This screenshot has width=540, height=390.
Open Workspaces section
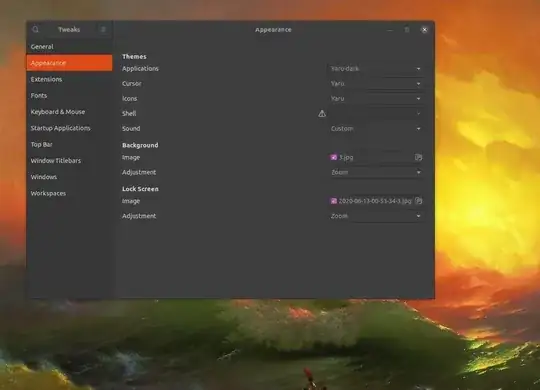[69, 193]
